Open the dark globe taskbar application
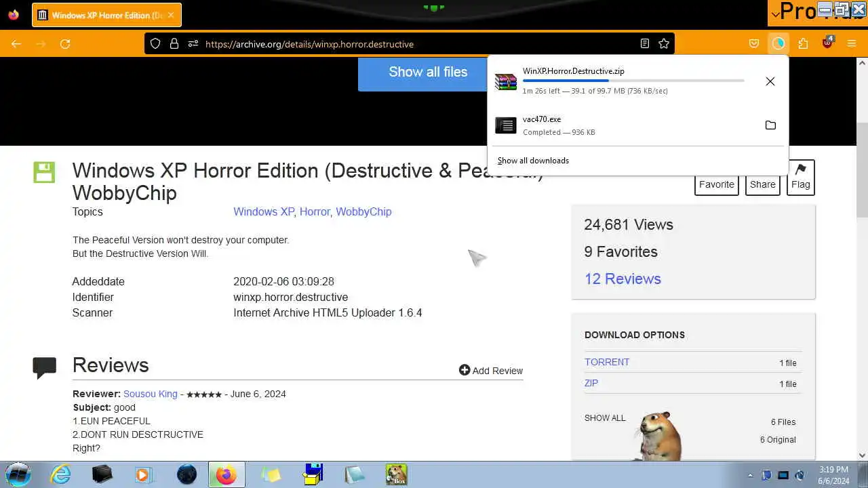Image resolution: width=868 pixels, height=488 pixels. [x=186, y=474]
